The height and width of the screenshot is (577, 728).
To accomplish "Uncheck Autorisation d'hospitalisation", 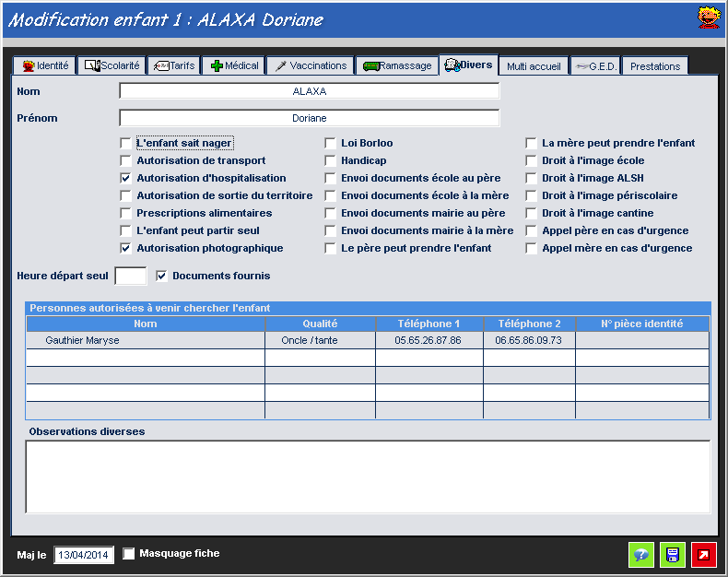I will pos(125,179).
